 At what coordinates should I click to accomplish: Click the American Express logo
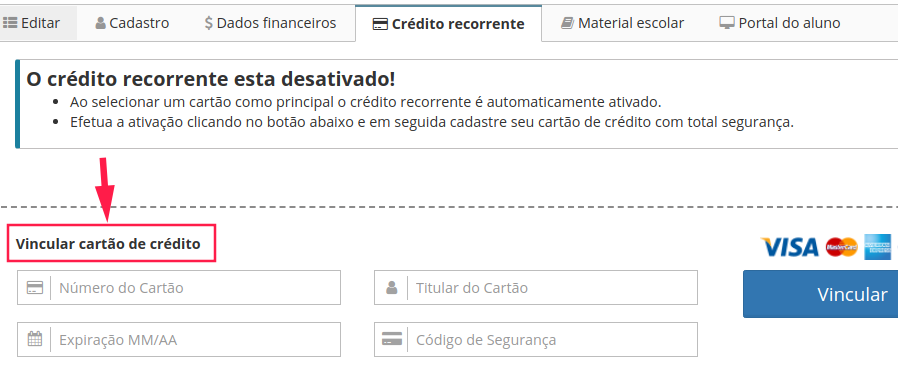tap(877, 247)
